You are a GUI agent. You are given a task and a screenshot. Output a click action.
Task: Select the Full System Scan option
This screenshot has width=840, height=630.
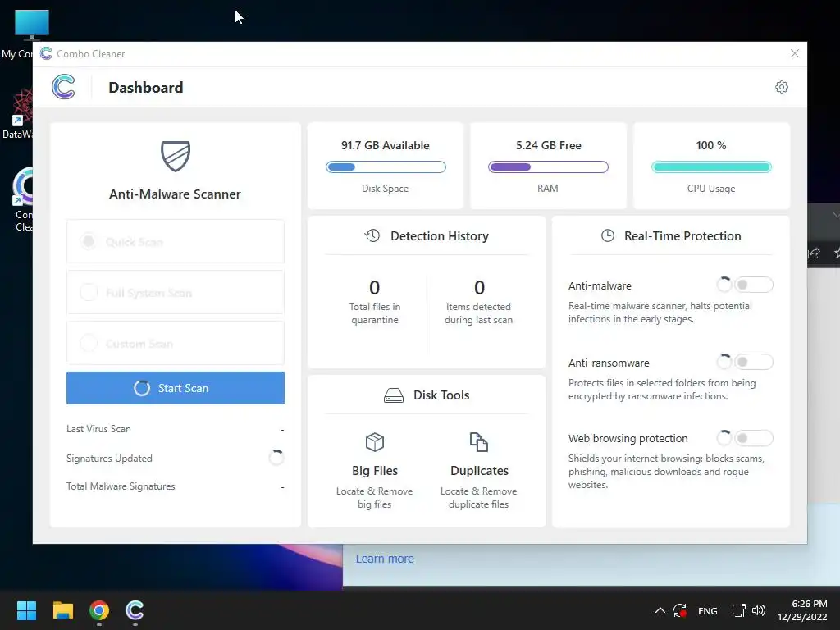click(176, 292)
